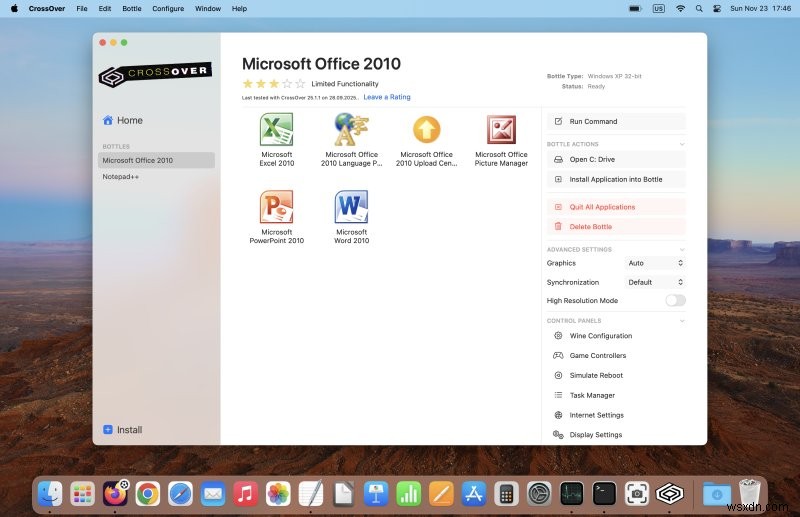800x517 pixels.
Task: Collapse the Advanced Settings section
Action: click(x=682, y=250)
